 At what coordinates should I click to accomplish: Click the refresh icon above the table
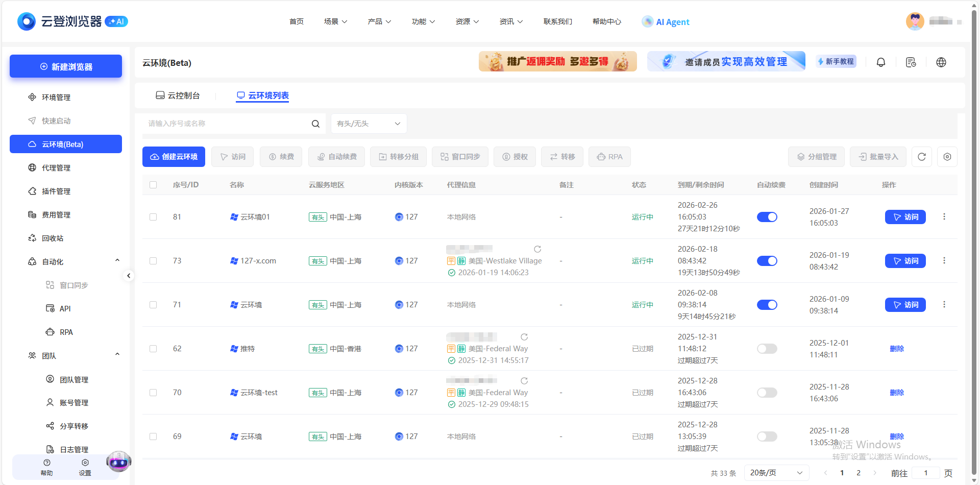pos(921,157)
